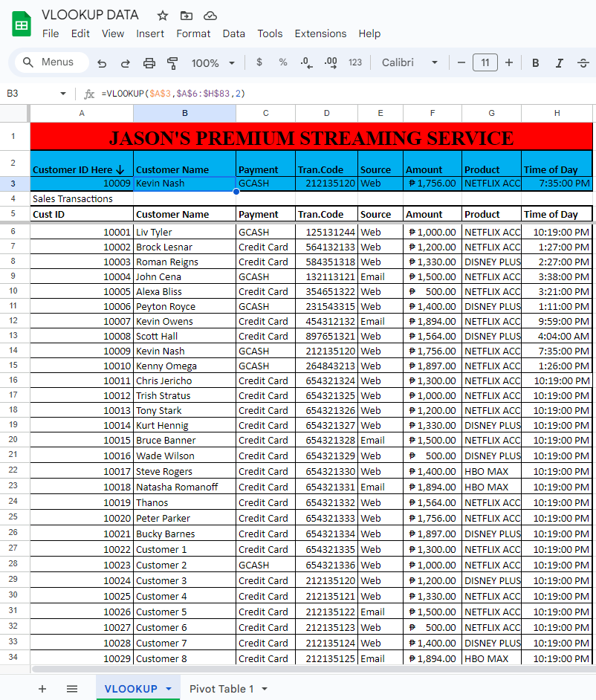
Task: Open the Google Sheets home icon
Action: click(21, 25)
